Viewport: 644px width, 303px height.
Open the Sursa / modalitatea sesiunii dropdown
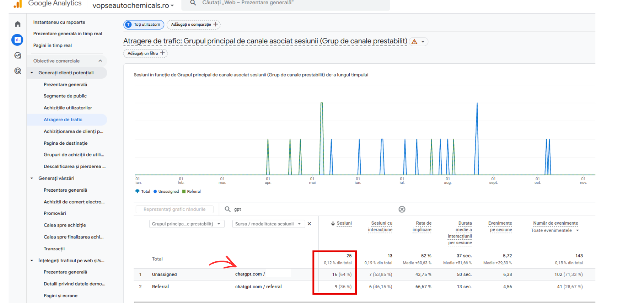tap(268, 224)
